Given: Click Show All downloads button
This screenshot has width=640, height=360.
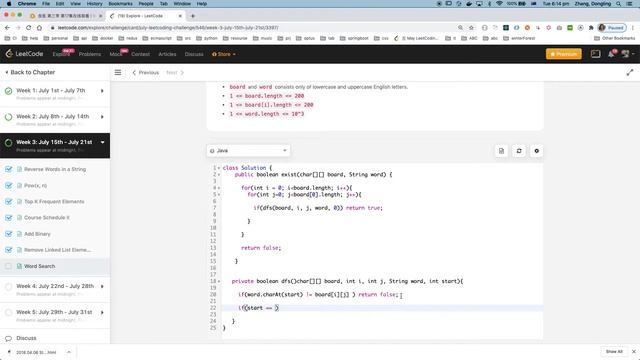Looking at the screenshot, I should tap(614, 351).
